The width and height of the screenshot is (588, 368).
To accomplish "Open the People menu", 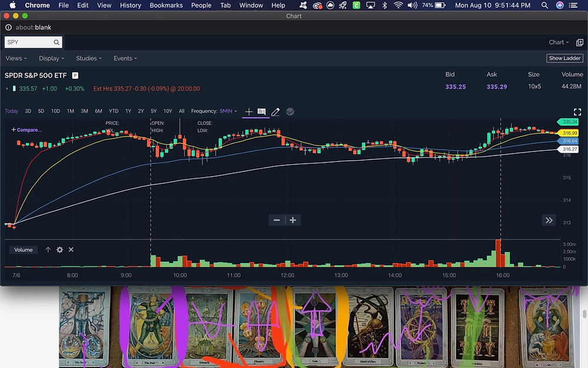I will click(201, 5).
